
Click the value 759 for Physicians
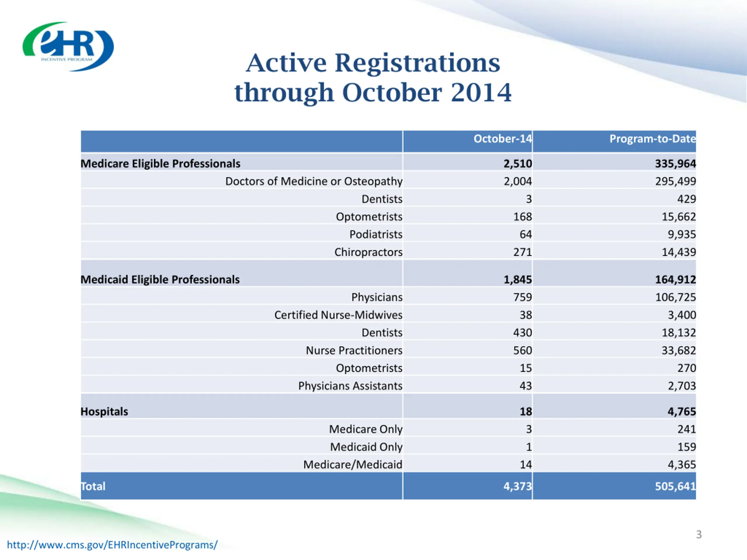point(522,297)
